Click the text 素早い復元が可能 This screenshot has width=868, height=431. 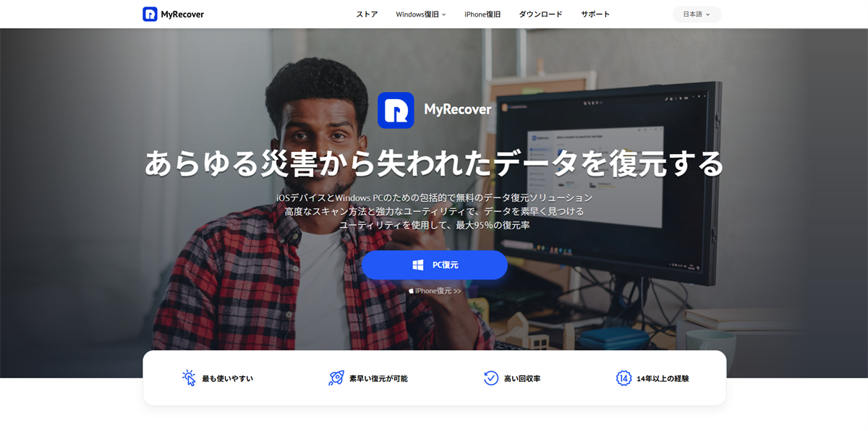pyautogui.click(x=378, y=378)
